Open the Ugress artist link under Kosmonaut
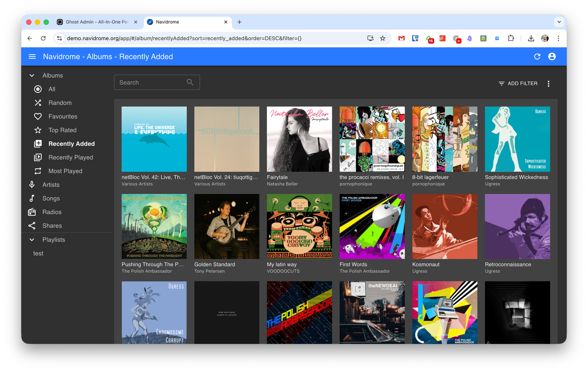The width and height of the screenshot is (588, 372). (420, 271)
